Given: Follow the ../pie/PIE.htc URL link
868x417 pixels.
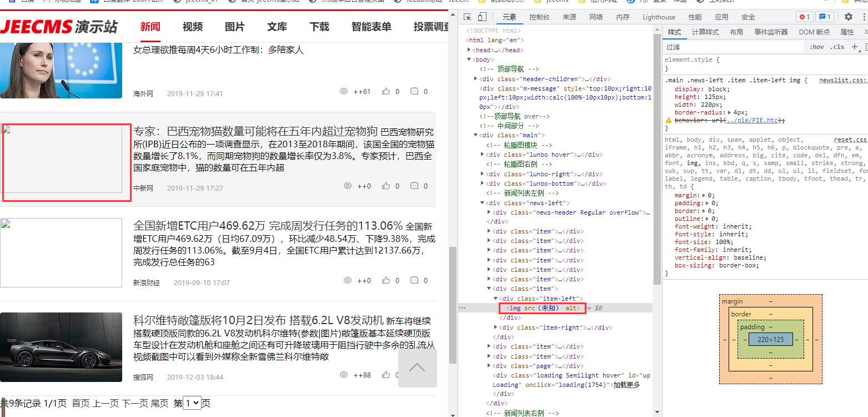Looking at the screenshot, I should pos(752,121).
